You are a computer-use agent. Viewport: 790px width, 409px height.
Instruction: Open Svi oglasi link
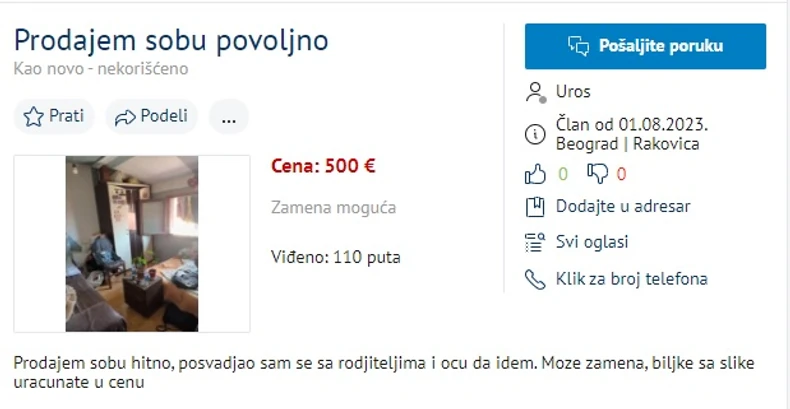click(x=592, y=242)
